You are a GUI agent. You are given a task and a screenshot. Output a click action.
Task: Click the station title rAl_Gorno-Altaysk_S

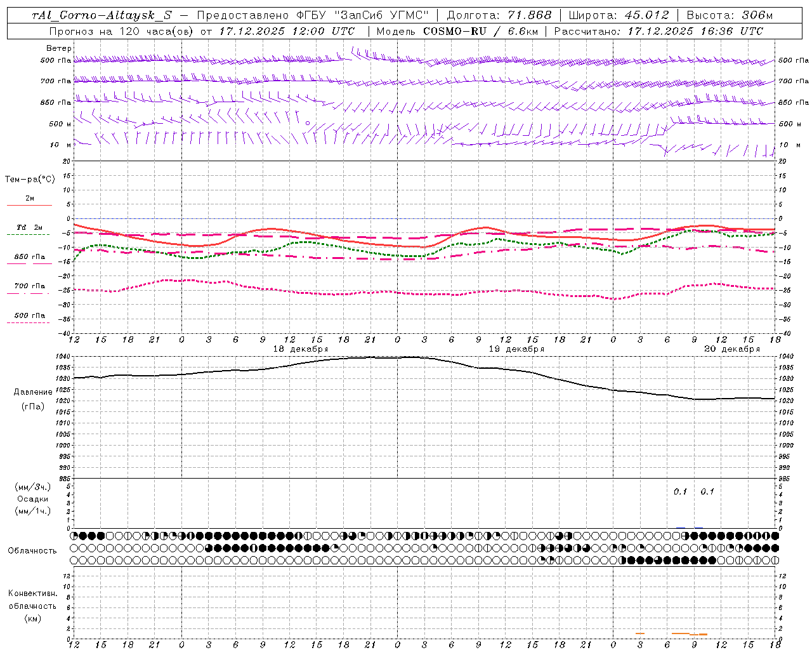[x=101, y=15]
